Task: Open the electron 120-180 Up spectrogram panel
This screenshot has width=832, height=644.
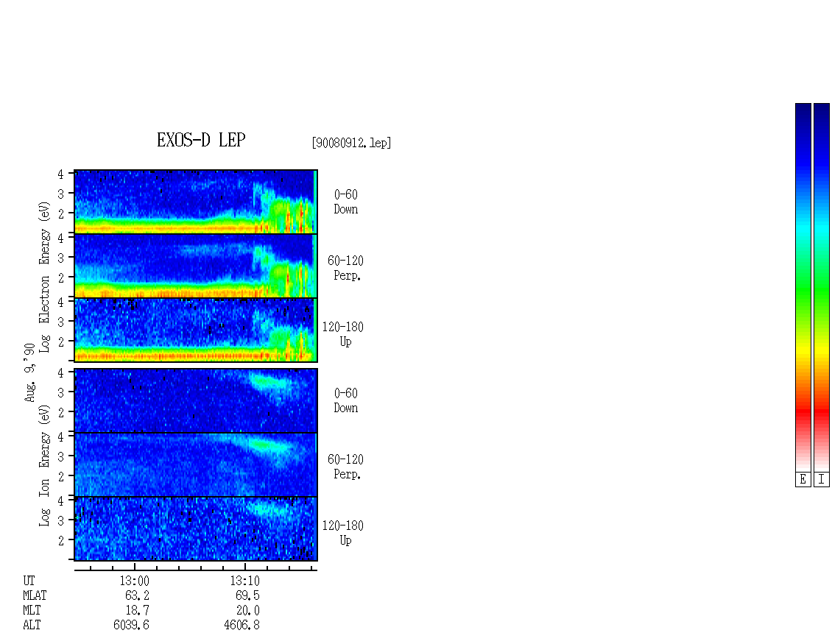Action: (196, 330)
